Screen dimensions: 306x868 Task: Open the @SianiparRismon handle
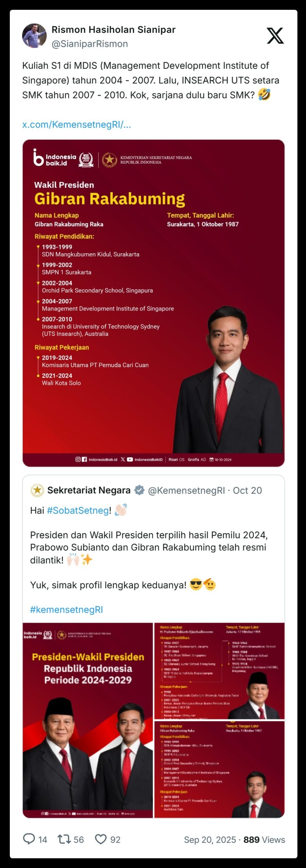click(90, 44)
